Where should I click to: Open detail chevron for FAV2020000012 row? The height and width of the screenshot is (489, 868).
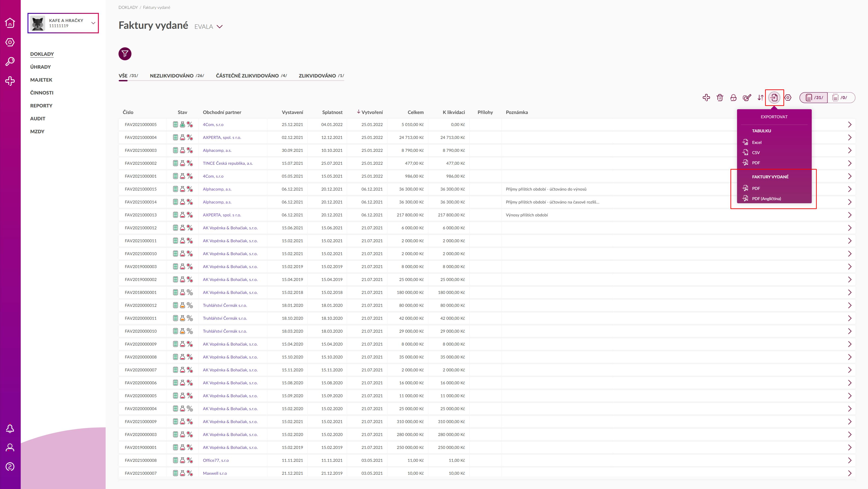849,305
